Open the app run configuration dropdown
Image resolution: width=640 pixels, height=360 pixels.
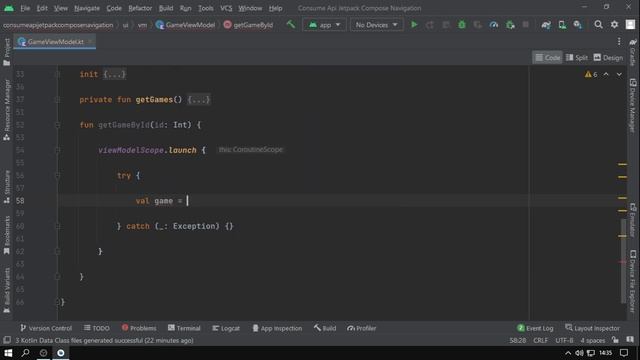click(x=324, y=25)
